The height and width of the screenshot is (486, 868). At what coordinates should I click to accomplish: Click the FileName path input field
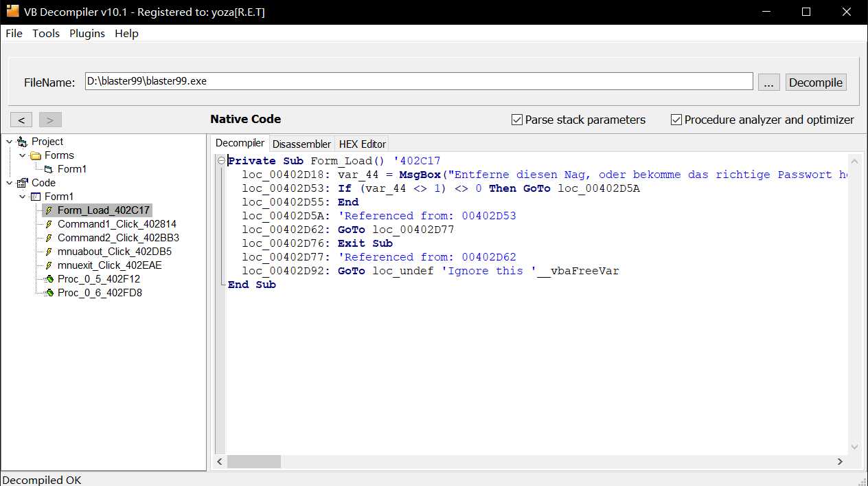coord(419,81)
